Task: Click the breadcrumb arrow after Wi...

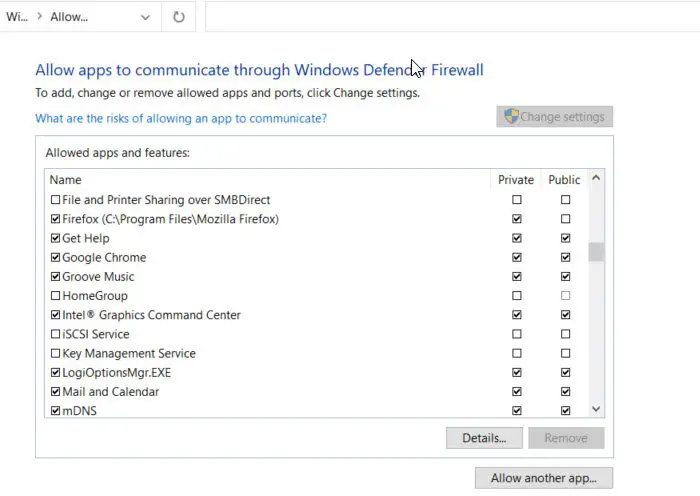Action: [39, 17]
